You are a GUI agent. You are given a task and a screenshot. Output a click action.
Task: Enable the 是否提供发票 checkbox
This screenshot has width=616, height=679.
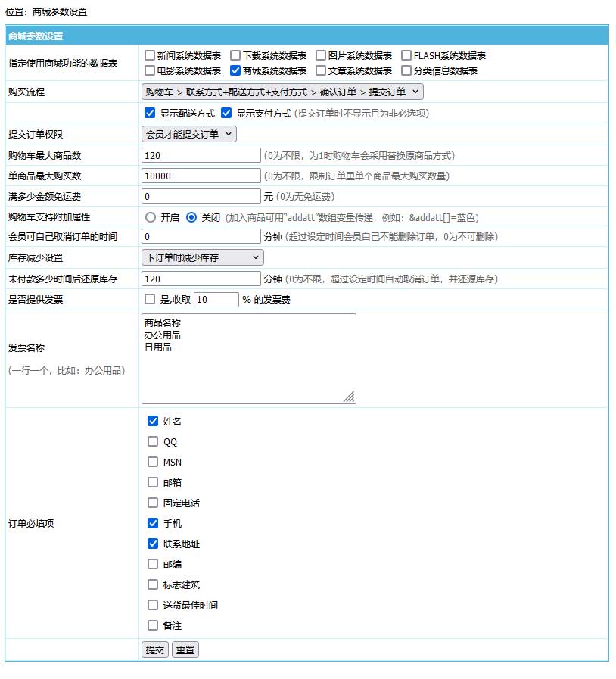[x=150, y=299]
